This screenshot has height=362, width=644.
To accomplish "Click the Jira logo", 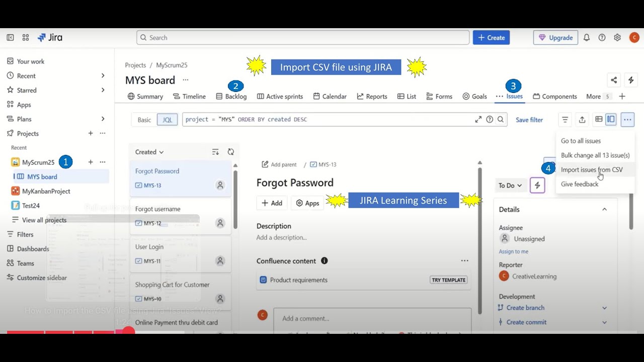I will coord(50,38).
